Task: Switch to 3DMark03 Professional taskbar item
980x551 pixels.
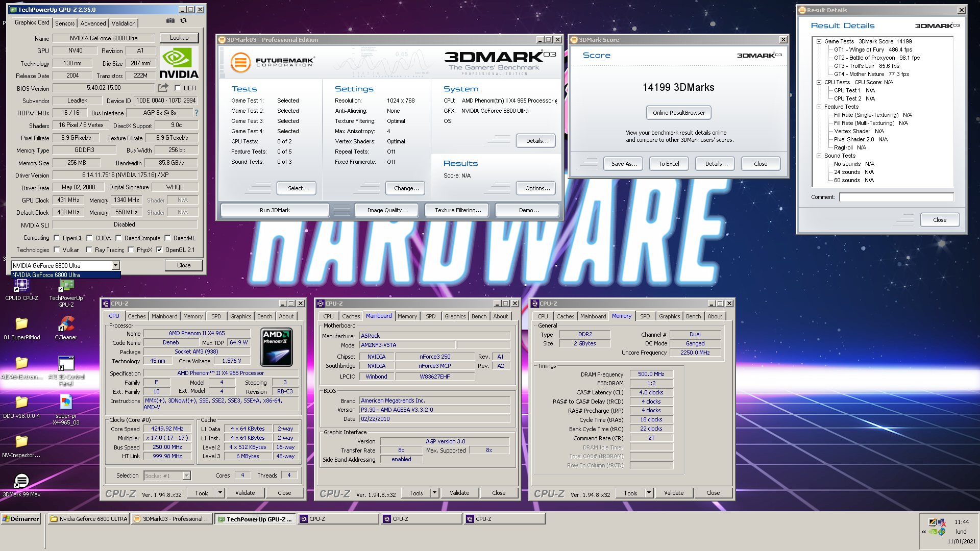Action: coord(171,519)
